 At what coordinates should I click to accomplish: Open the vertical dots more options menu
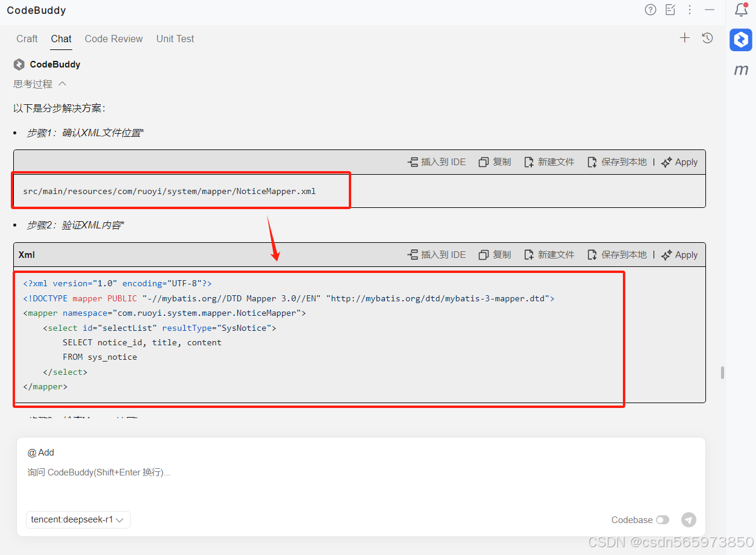[x=690, y=10]
